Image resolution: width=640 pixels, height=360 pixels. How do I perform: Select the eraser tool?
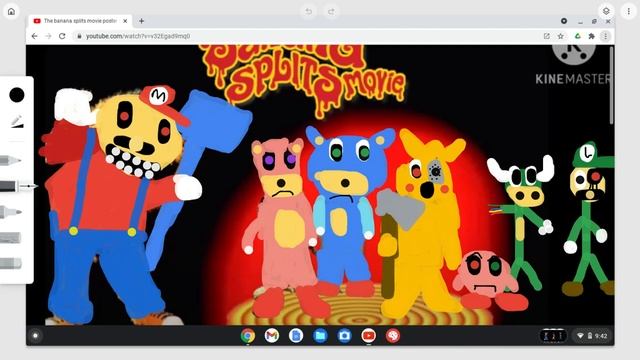point(11,263)
